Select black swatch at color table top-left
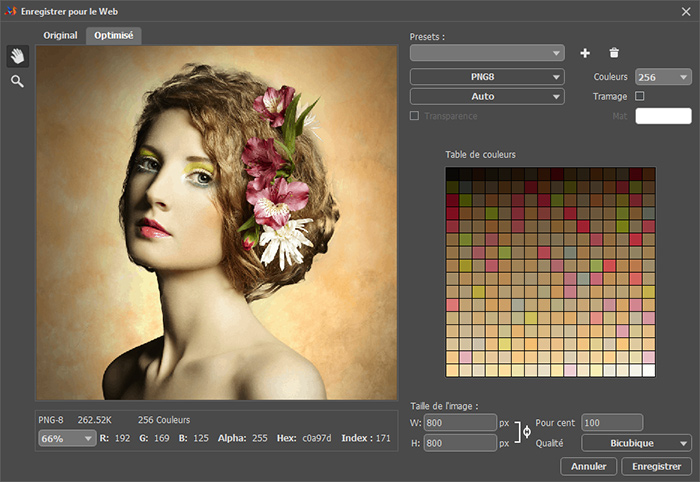Viewport: 700px width, 482px height. coord(452,174)
